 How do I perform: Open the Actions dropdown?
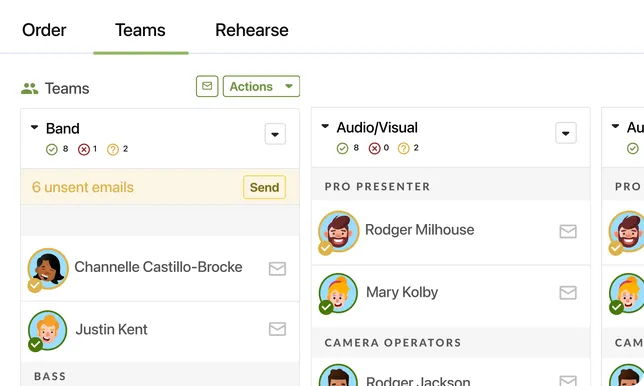[x=261, y=86]
